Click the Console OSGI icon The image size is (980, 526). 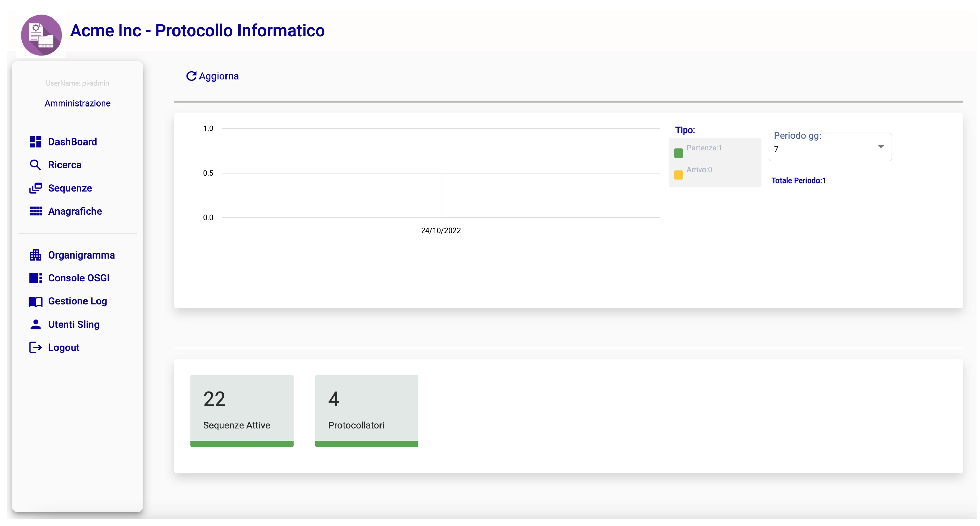coord(35,278)
